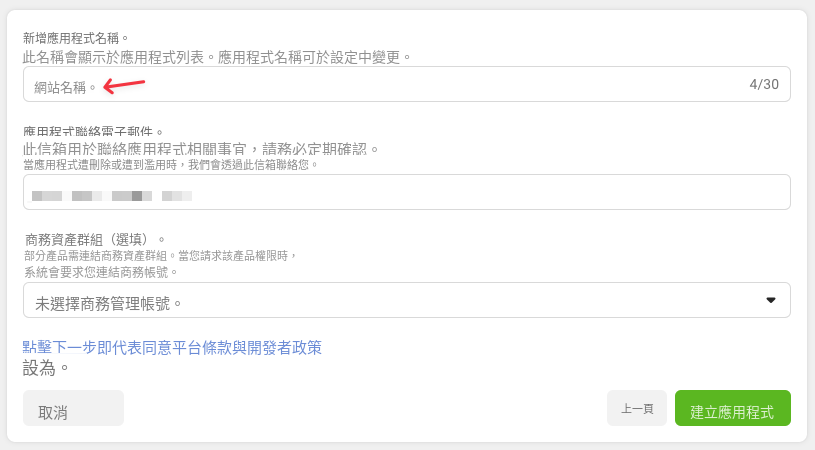Open the 平台條款與開發者政策 link
Image resolution: width=815 pixels, height=450 pixels.
172,348
